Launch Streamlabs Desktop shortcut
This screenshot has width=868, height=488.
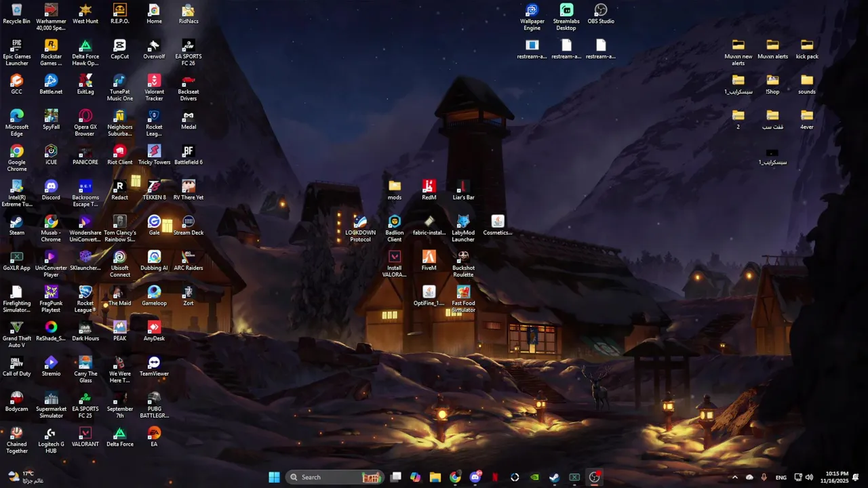[x=566, y=18]
